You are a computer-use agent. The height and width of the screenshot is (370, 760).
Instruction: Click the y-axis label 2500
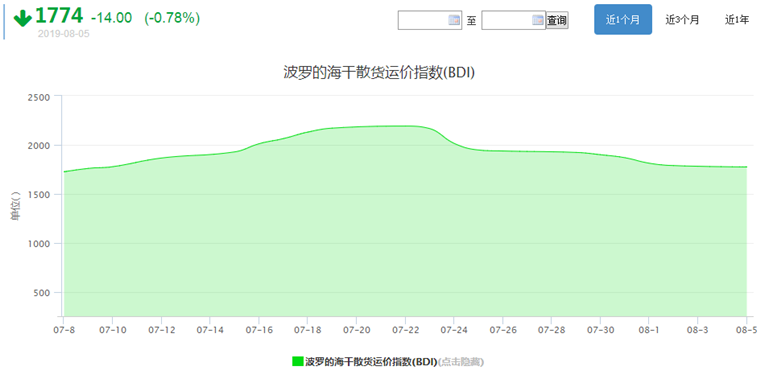coord(40,97)
